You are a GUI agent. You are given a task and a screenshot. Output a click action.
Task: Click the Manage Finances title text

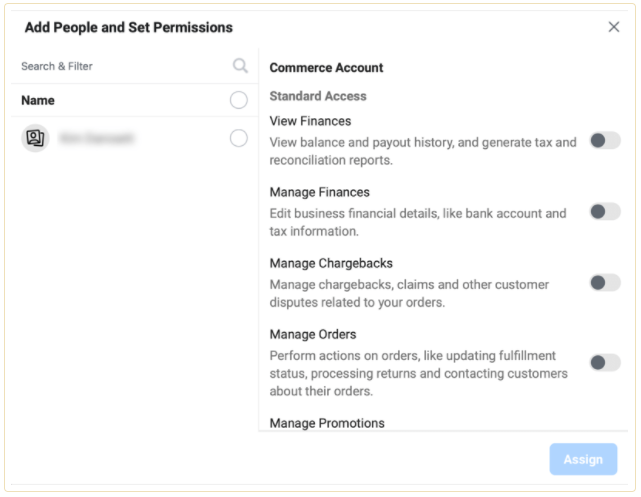pos(320,192)
